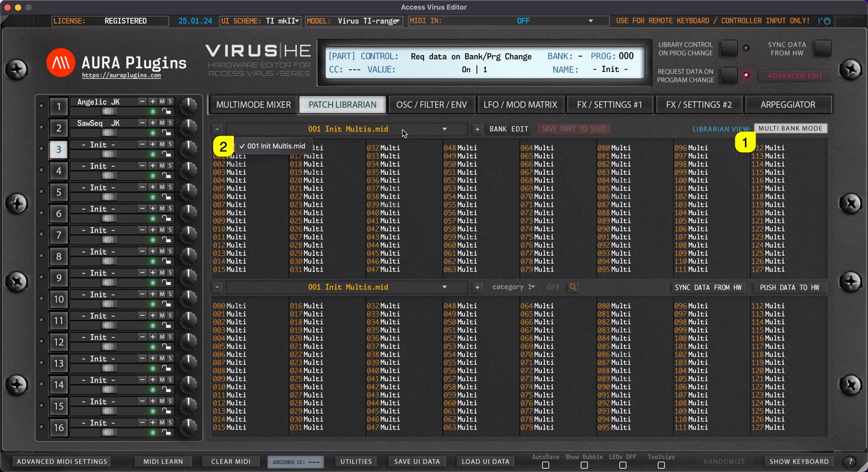The height and width of the screenshot is (472, 868).
Task: Click the orange search magnifier icon
Action: coord(573,287)
